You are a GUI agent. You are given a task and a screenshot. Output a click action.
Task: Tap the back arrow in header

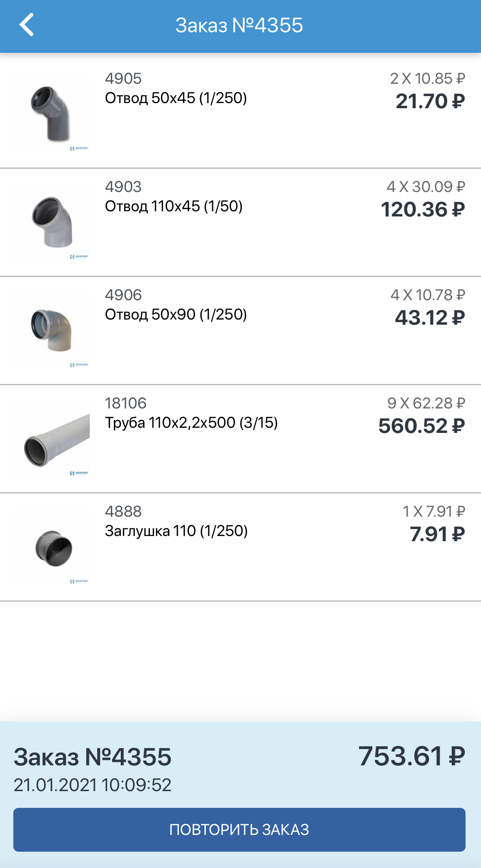[x=27, y=25]
